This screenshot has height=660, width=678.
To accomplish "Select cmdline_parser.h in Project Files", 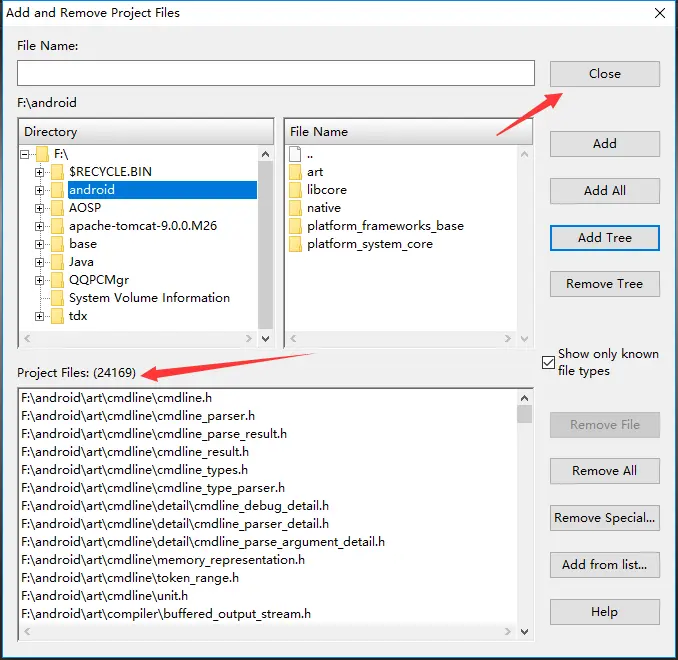I will click(x=138, y=416).
